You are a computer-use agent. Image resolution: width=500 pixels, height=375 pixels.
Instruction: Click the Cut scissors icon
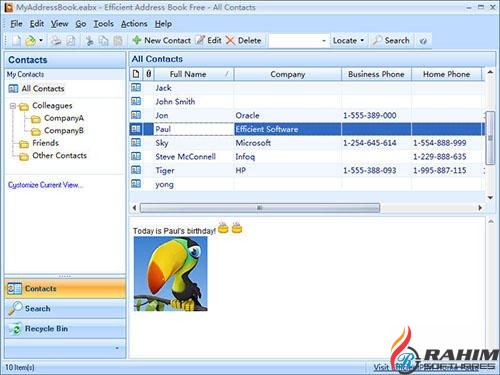coord(89,41)
